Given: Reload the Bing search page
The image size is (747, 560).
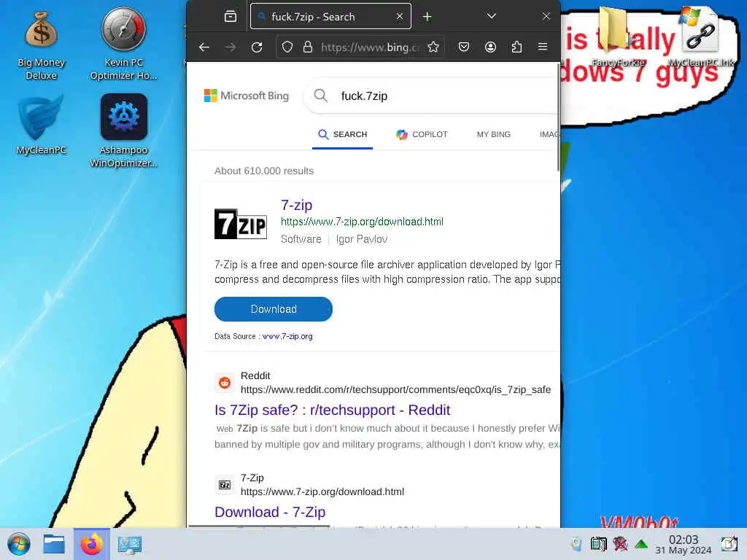Looking at the screenshot, I should click(257, 47).
